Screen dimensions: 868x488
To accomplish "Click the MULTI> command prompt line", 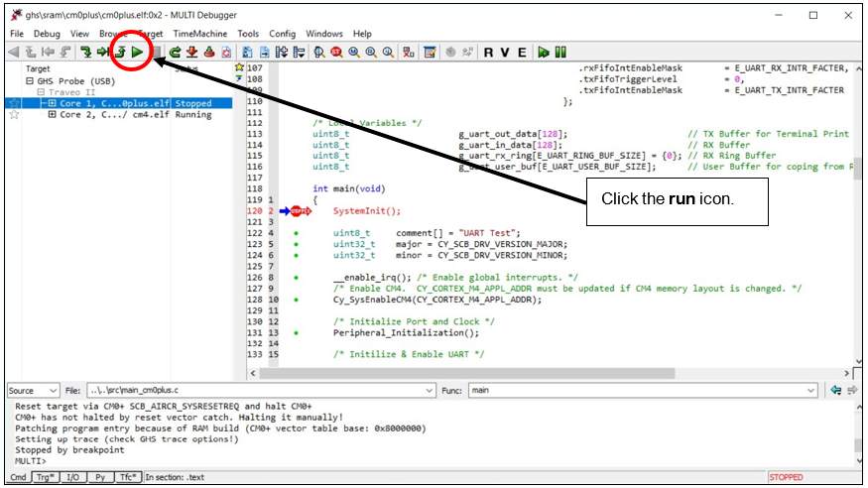I will click(31, 461).
